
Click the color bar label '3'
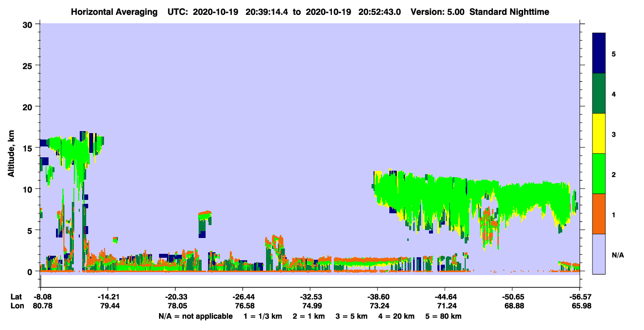614,134
